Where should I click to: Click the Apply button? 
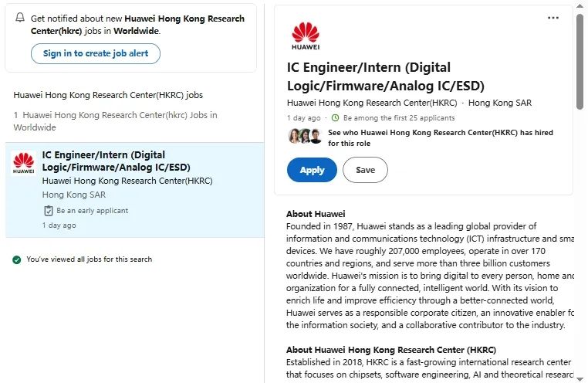pos(312,170)
